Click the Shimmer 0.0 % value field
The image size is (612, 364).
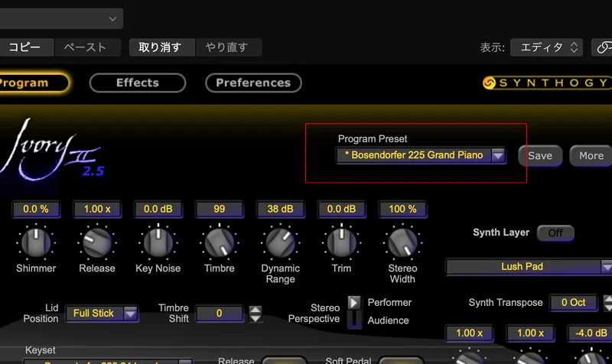(36, 209)
